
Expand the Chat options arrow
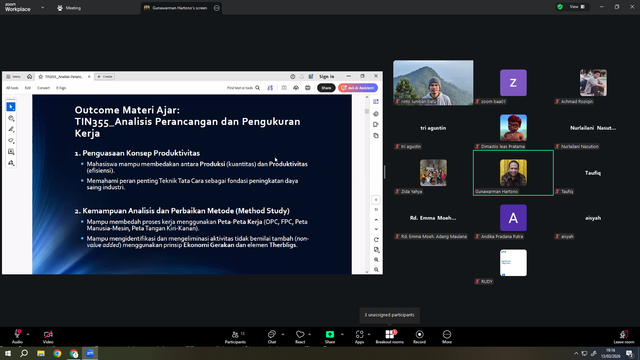click(x=283, y=334)
